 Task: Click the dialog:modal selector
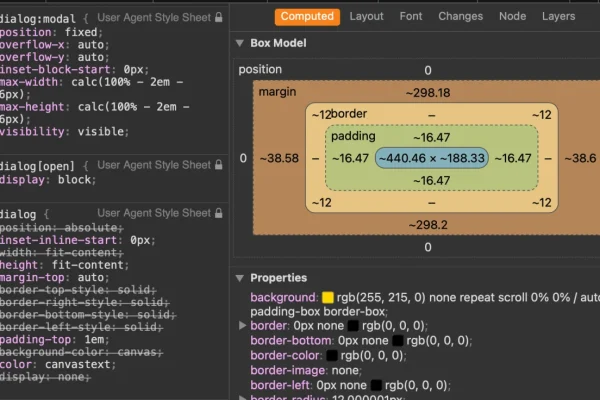tap(38, 19)
